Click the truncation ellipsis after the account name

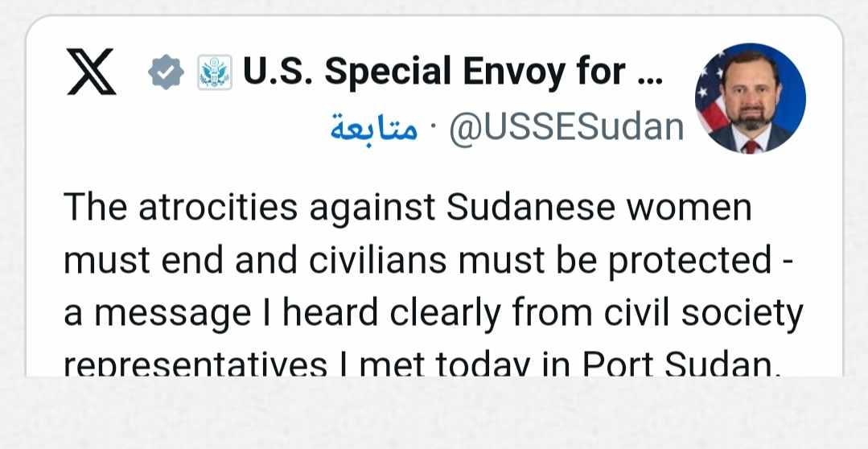[649, 74]
